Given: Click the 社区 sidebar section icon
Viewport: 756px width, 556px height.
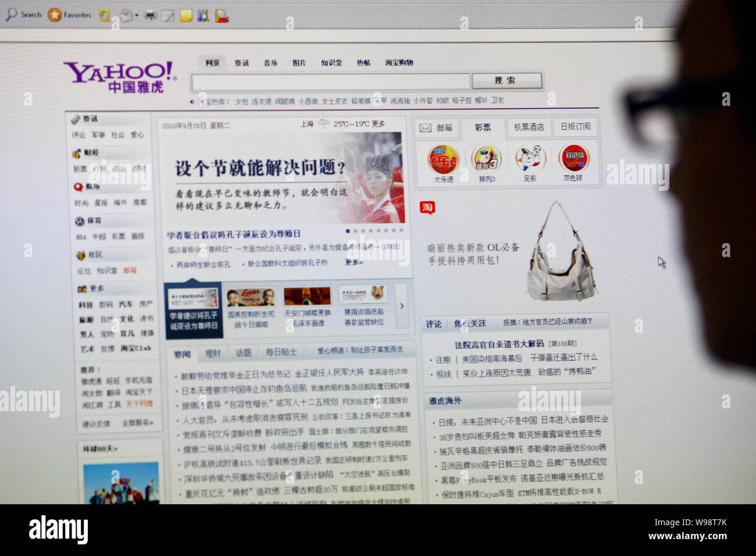Looking at the screenshot, I should click(81, 255).
